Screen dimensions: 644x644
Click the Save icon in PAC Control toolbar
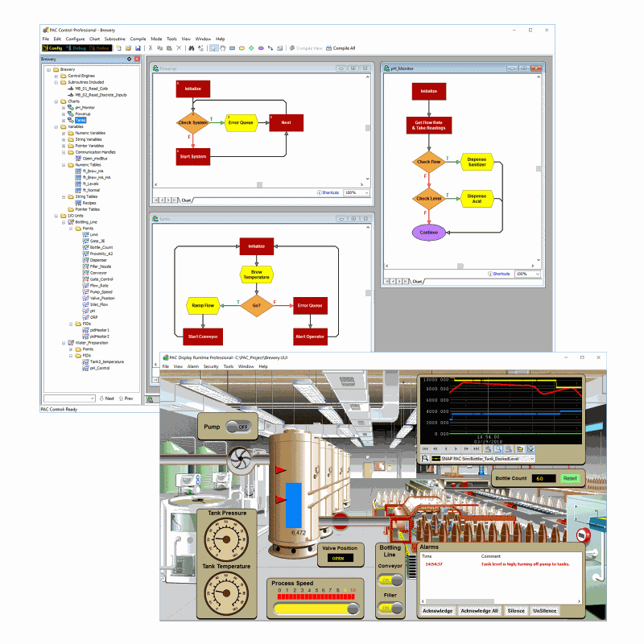(137, 48)
